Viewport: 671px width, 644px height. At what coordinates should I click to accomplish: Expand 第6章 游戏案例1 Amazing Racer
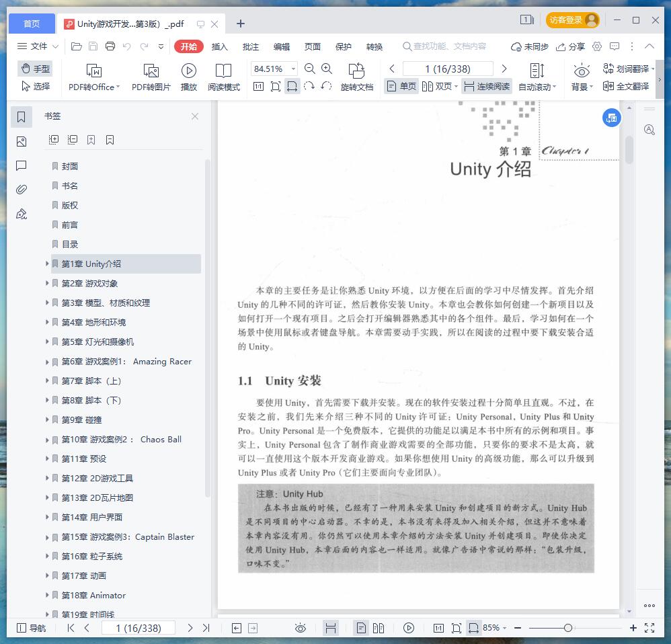point(47,362)
